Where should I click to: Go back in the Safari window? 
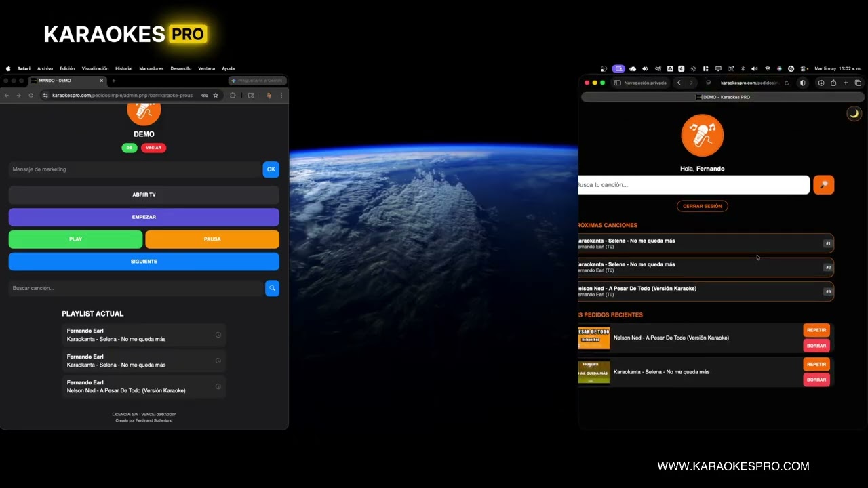coord(679,83)
